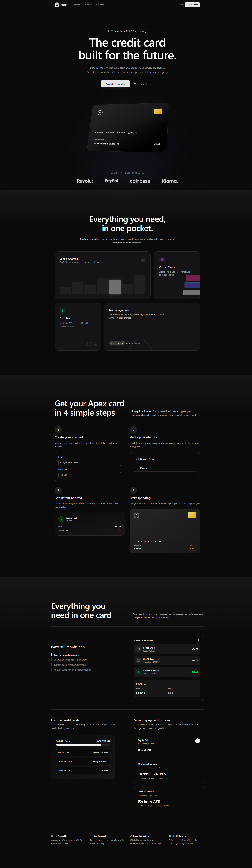Click the plus badge next to Accepted globally
Viewport: 252px width, 868px height.
[x=123, y=343]
